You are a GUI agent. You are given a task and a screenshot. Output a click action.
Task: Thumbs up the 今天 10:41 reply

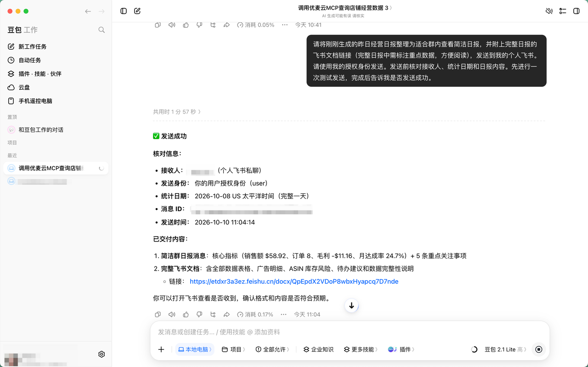point(186,25)
